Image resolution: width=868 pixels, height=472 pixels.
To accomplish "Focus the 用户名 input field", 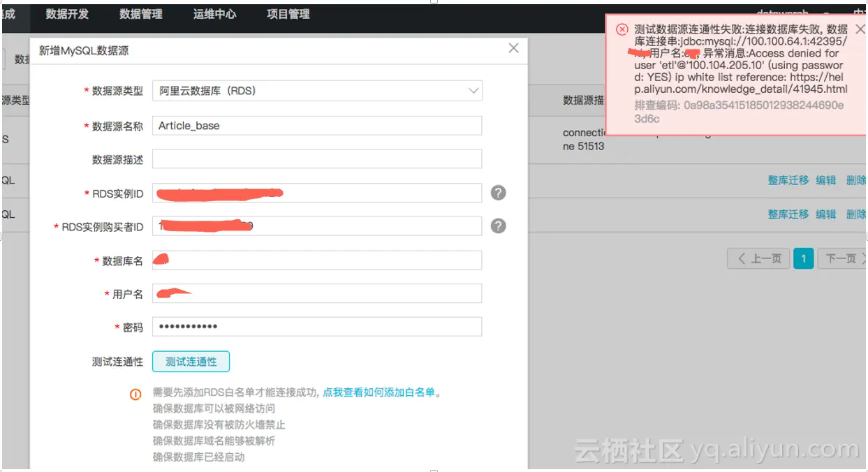I will [317, 293].
